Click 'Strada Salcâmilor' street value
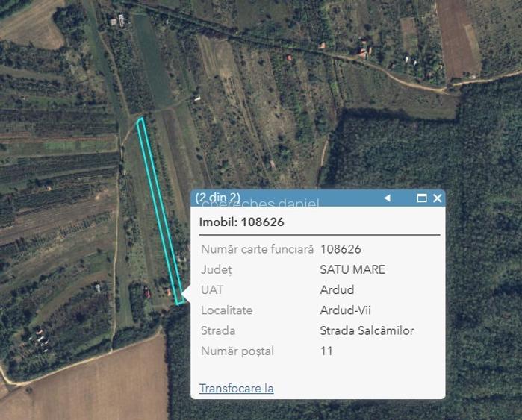Screen dimensions: 522x420 coord(367,330)
